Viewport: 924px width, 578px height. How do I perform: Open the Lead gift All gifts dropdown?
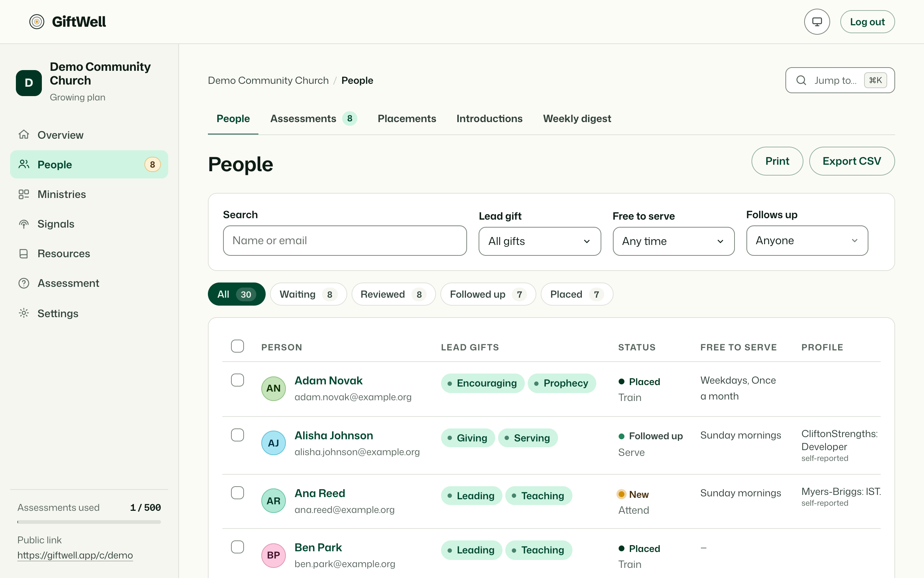pyautogui.click(x=540, y=241)
